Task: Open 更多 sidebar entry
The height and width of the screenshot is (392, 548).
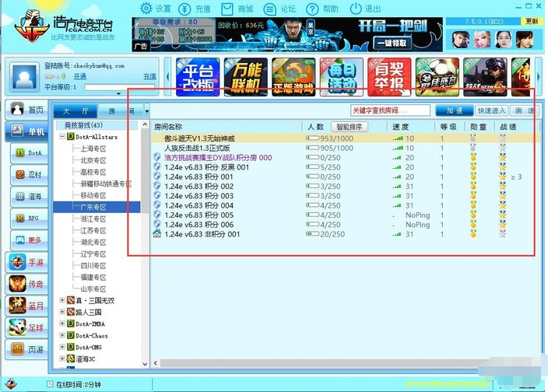Action: (30, 240)
